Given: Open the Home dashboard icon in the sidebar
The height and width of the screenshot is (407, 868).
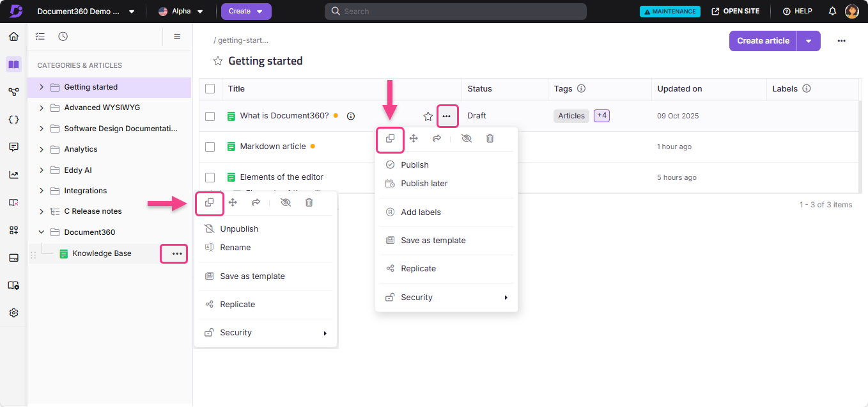Looking at the screenshot, I should coord(14,36).
